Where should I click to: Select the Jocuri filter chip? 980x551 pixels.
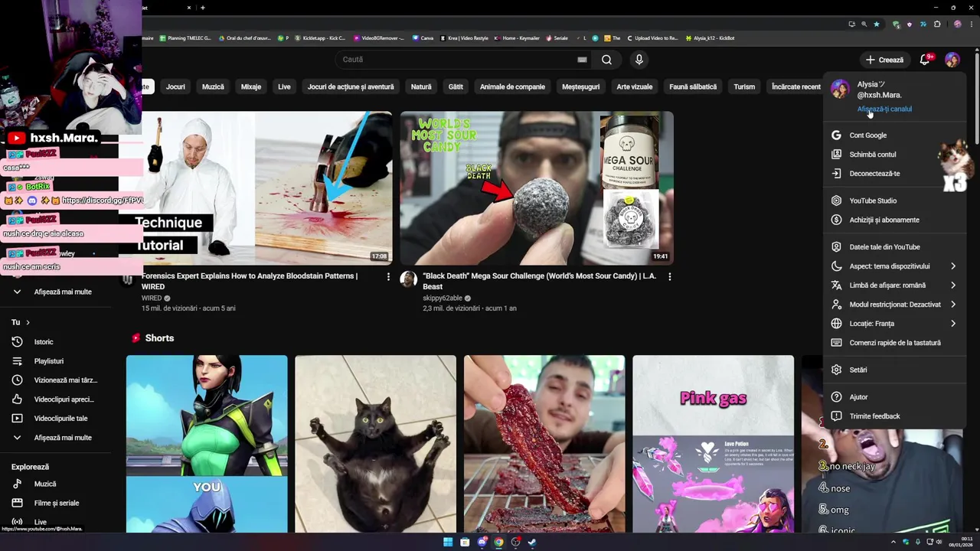pyautogui.click(x=175, y=86)
